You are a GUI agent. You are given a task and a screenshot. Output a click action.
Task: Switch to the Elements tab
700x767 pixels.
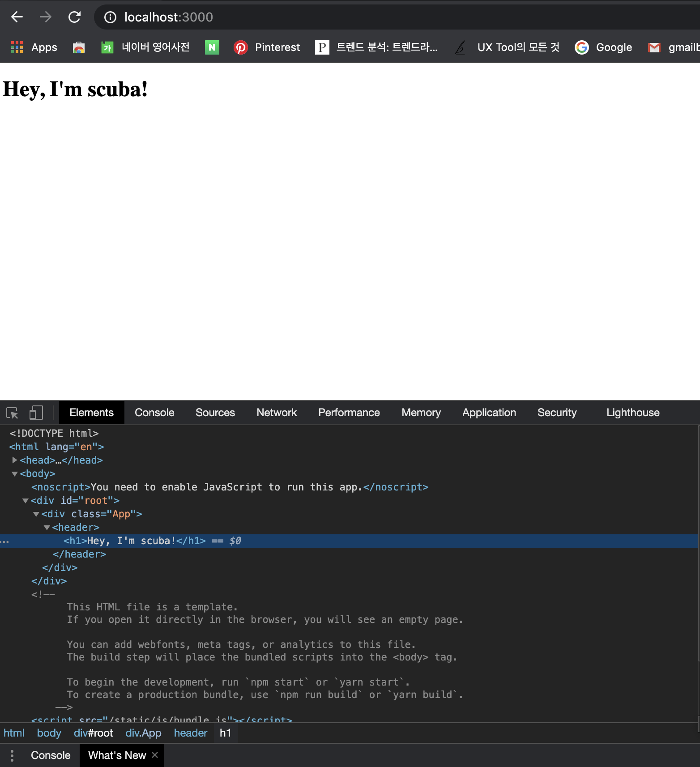coord(92,413)
